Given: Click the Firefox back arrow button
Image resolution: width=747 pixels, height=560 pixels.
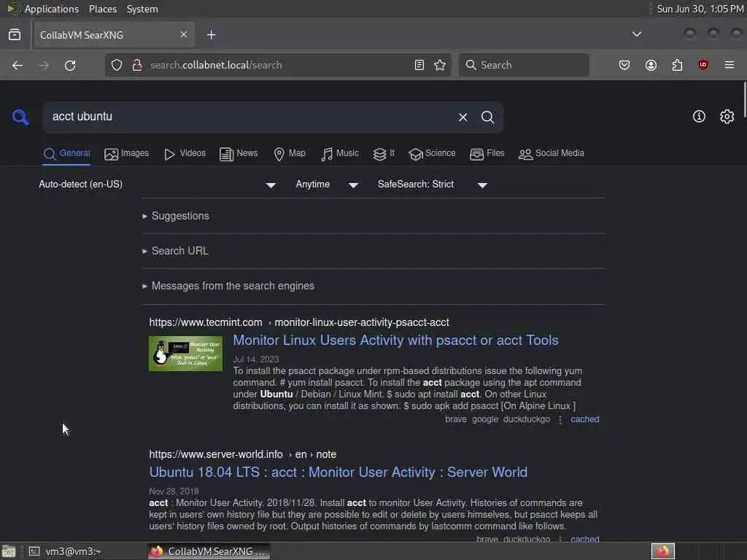Looking at the screenshot, I should (x=18, y=65).
